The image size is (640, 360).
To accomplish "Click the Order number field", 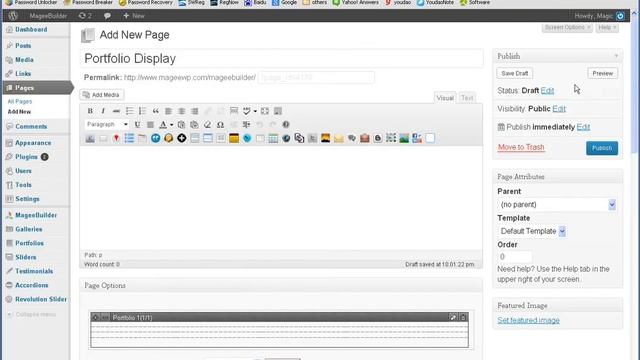I will pos(515,257).
